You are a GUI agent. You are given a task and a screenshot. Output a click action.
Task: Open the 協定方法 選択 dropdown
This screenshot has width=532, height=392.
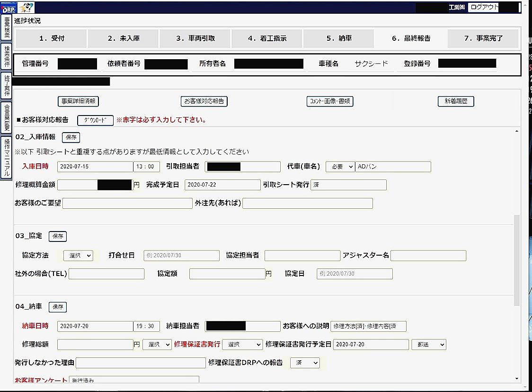click(x=78, y=256)
